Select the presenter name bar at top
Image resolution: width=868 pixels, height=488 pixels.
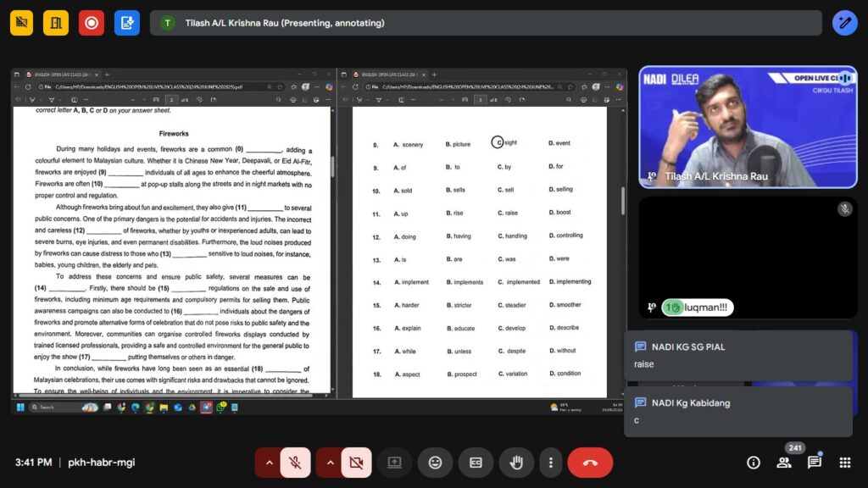point(486,23)
